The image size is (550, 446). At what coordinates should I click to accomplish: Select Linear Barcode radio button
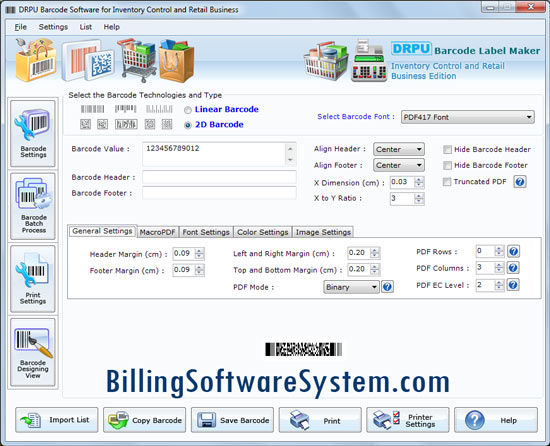[x=188, y=110]
